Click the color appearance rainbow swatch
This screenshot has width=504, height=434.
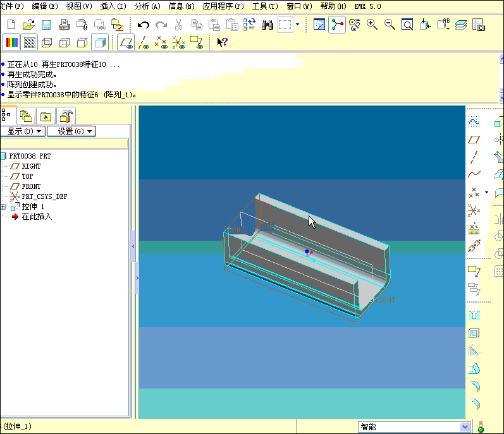click(x=12, y=42)
